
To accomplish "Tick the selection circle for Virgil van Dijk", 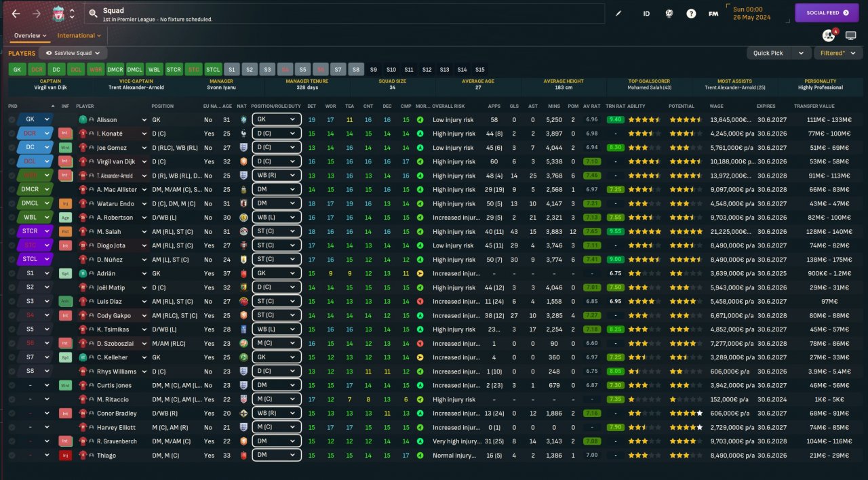I will 12,161.
